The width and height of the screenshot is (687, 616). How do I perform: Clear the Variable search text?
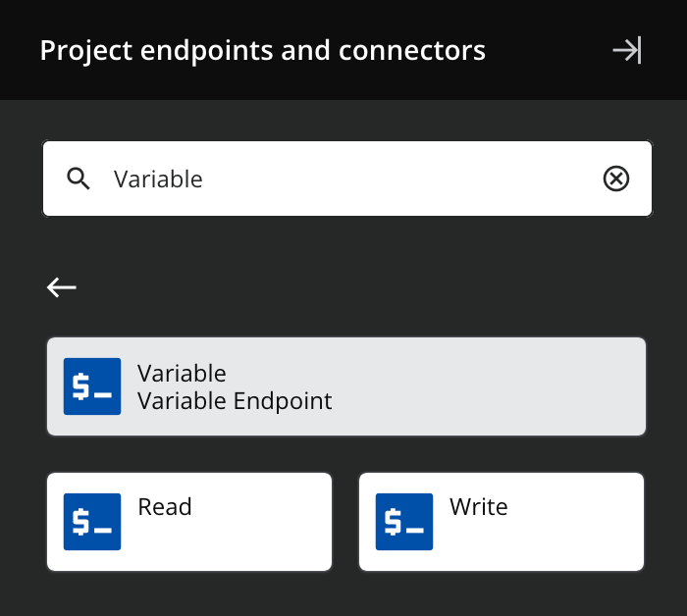coord(615,179)
